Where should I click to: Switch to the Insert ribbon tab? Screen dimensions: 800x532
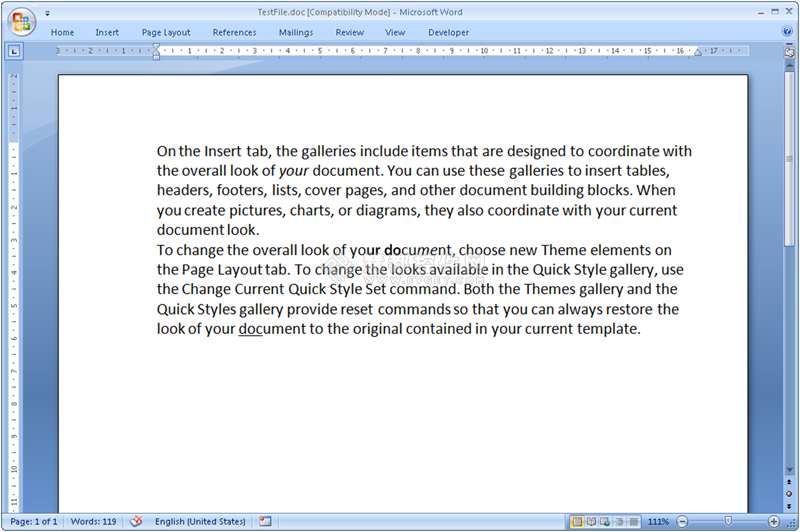coord(107,33)
